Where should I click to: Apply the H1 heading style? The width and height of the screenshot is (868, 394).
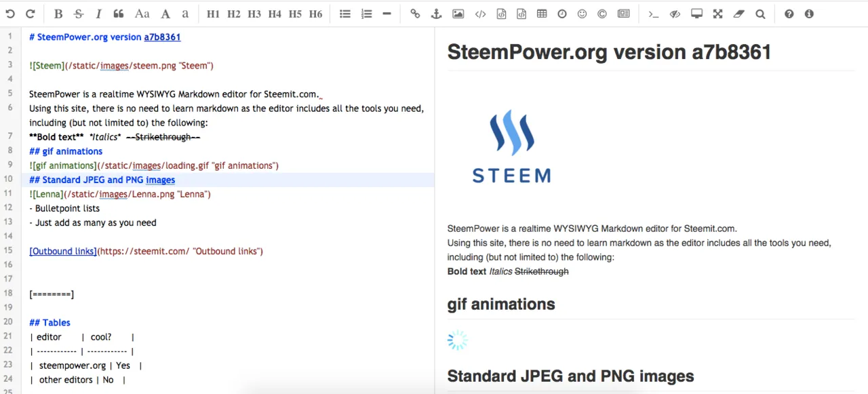[213, 14]
